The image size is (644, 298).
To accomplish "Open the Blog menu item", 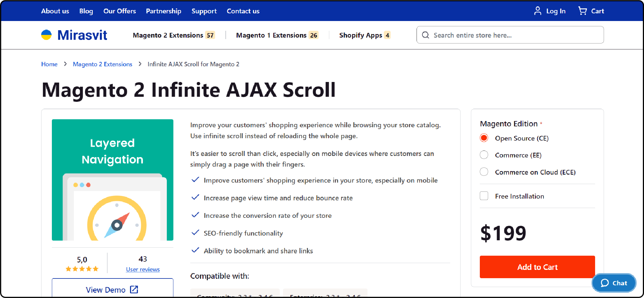I will coord(86,11).
